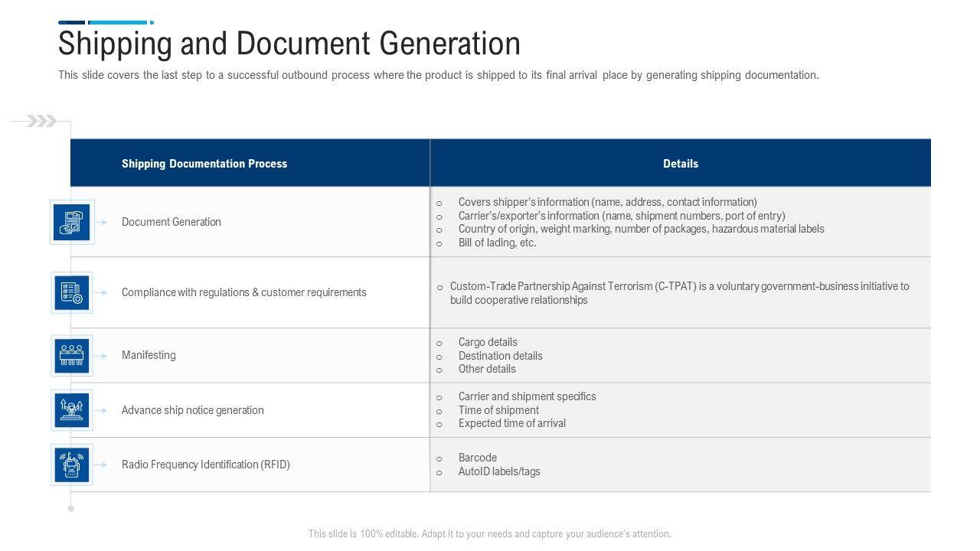Click the arrow beside Document Generation
The height and width of the screenshot is (551, 980).
pyautogui.click(x=101, y=222)
